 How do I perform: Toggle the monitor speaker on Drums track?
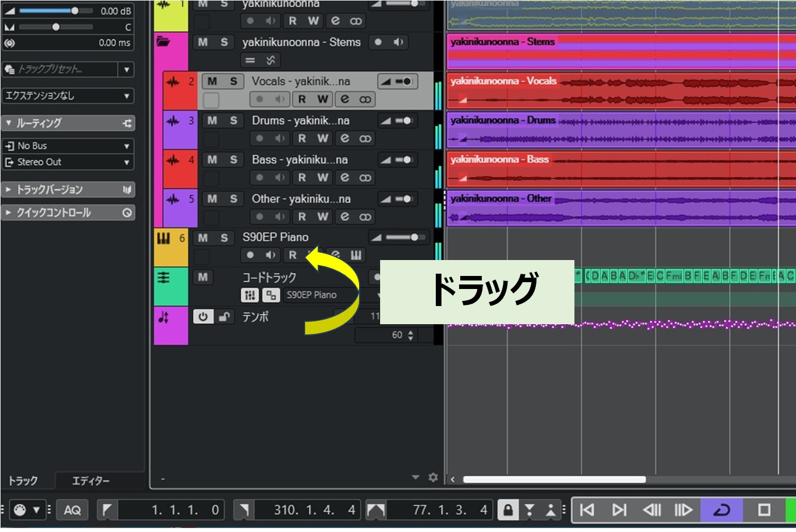click(280, 139)
